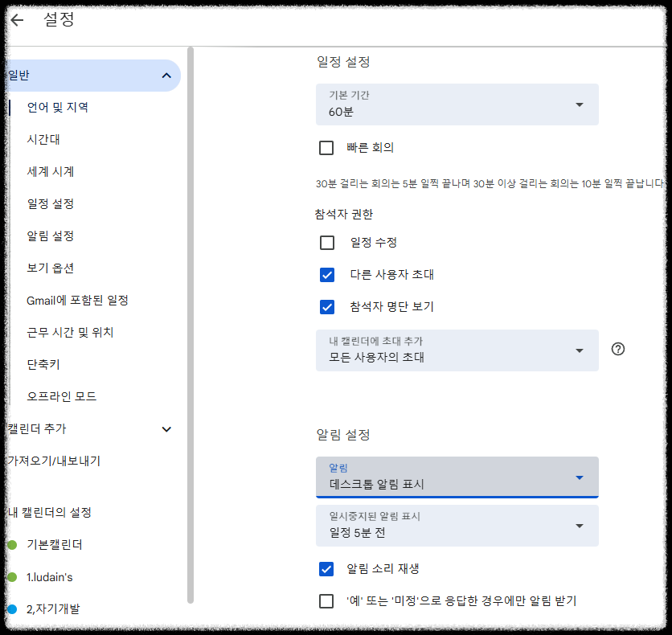Expand the 캘린더 추가 section chevron
The height and width of the screenshot is (635, 672).
point(166,429)
